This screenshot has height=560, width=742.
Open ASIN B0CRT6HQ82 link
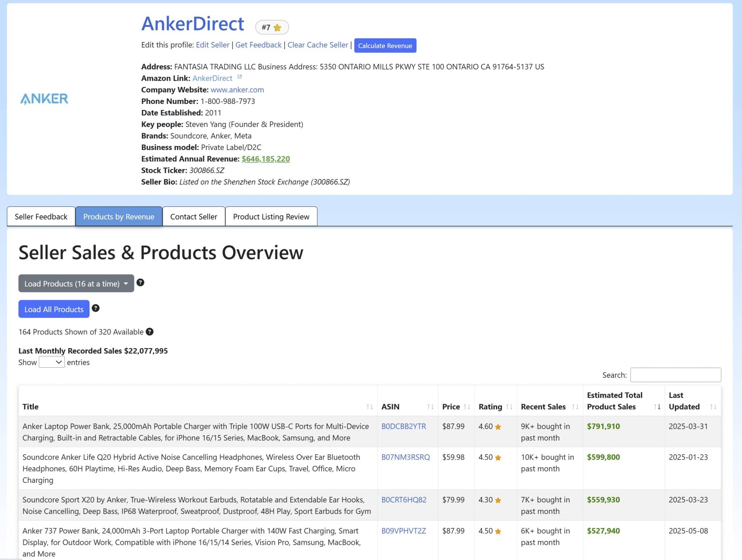coord(404,500)
